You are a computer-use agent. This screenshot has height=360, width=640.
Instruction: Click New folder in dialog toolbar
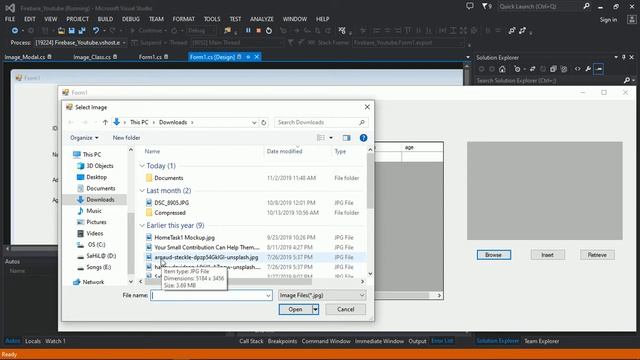coord(127,138)
